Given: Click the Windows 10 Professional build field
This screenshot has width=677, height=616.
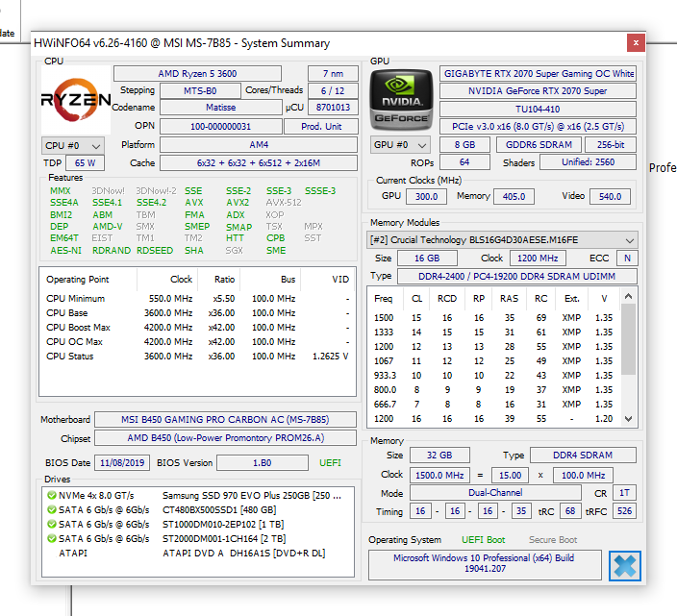Looking at the screenshot, I should [484, 563].
